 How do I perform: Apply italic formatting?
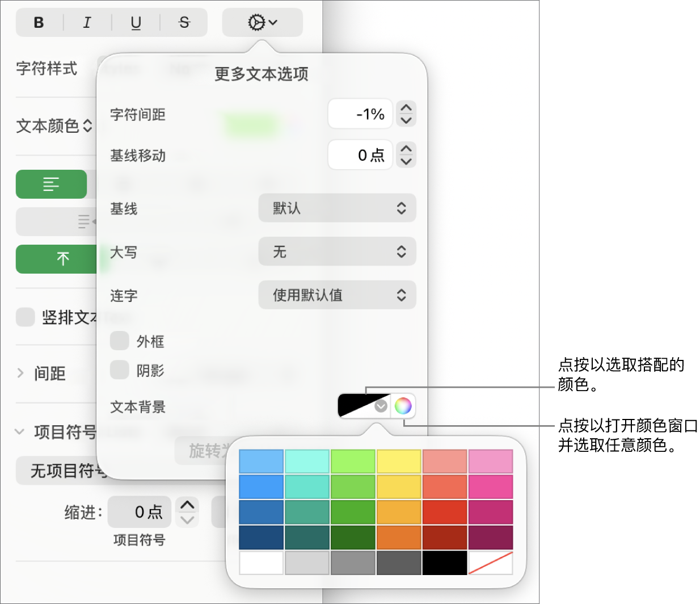87,23
